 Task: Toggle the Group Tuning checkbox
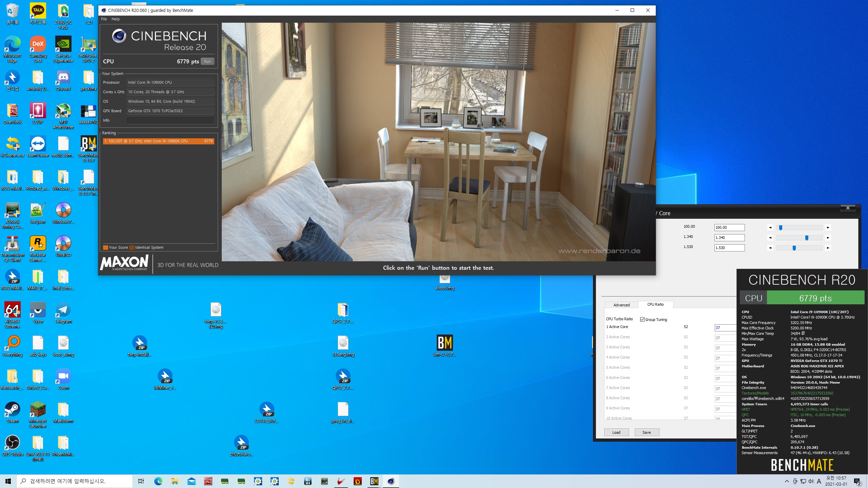point(642,319)
